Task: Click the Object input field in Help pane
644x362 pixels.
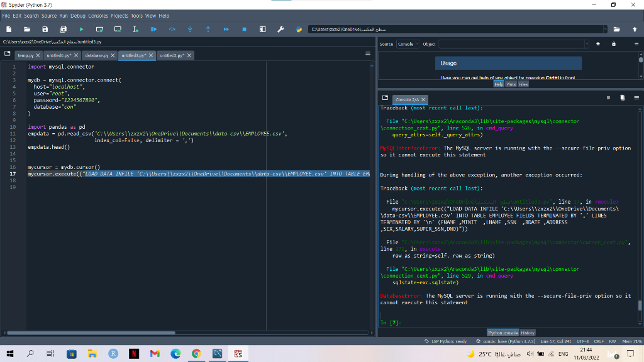Action: click(513, 44)
